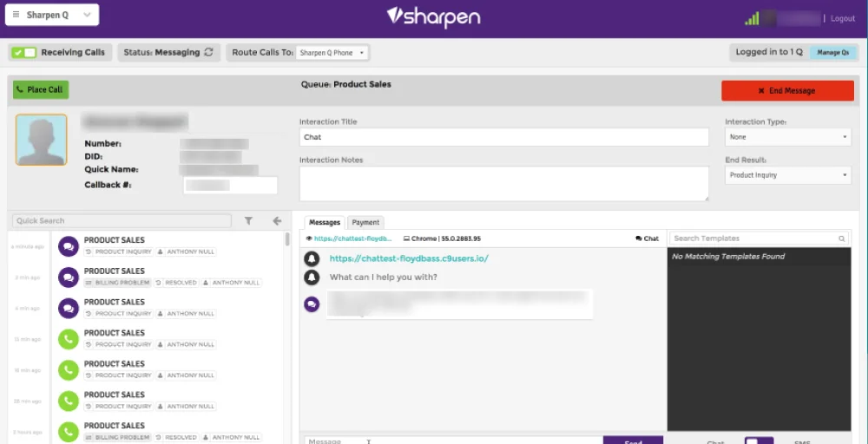Click the signal strength bars icon

coord(752,19)
